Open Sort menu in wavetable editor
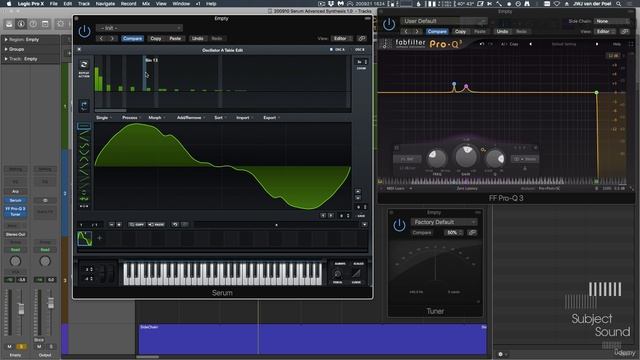 [220, 118]
